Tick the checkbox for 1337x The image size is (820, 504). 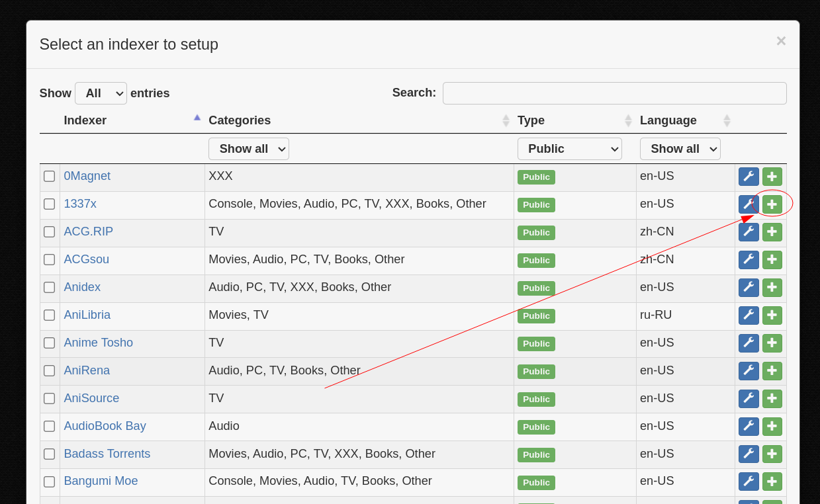tap(50, 204)
